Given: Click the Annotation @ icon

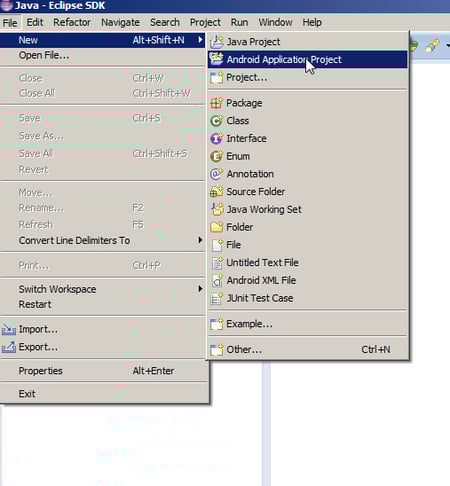Looking at the screenshot, I should click(x=217, y=174).
